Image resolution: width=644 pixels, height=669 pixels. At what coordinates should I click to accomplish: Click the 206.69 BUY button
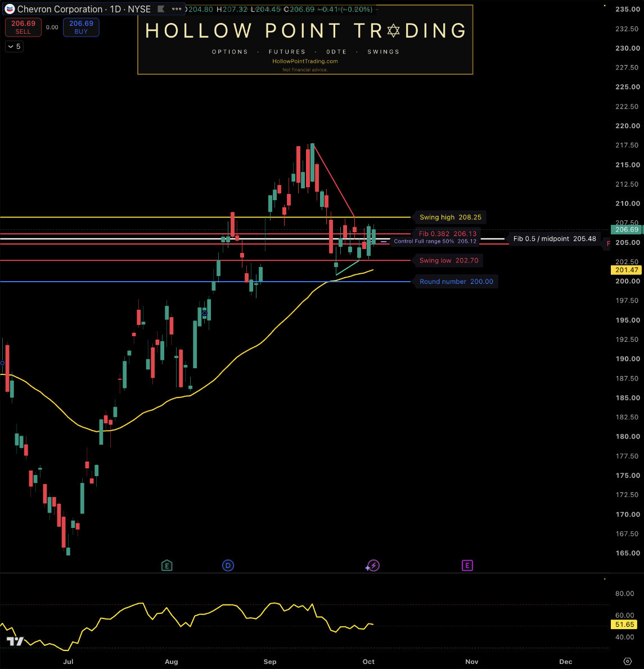(x=81, y=28)
